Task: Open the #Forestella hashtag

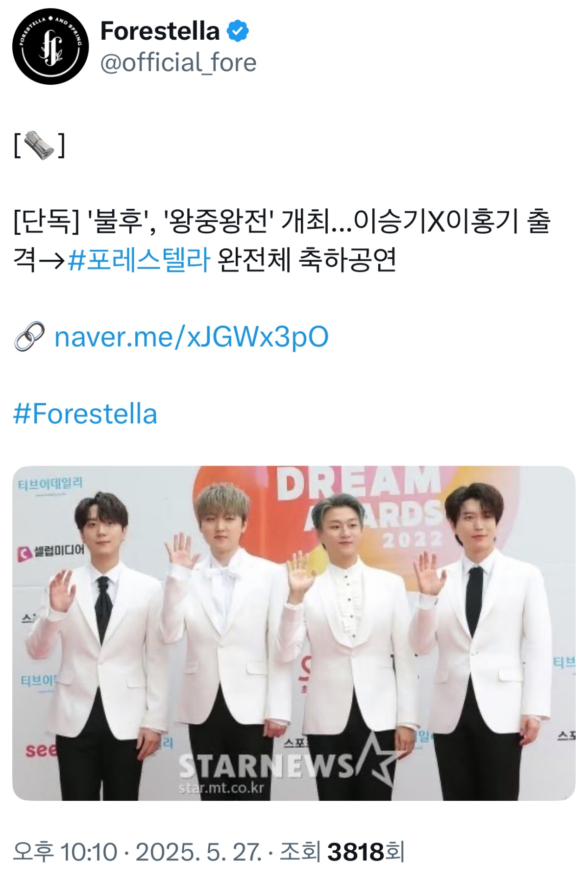Action: [x=85, y=414]
